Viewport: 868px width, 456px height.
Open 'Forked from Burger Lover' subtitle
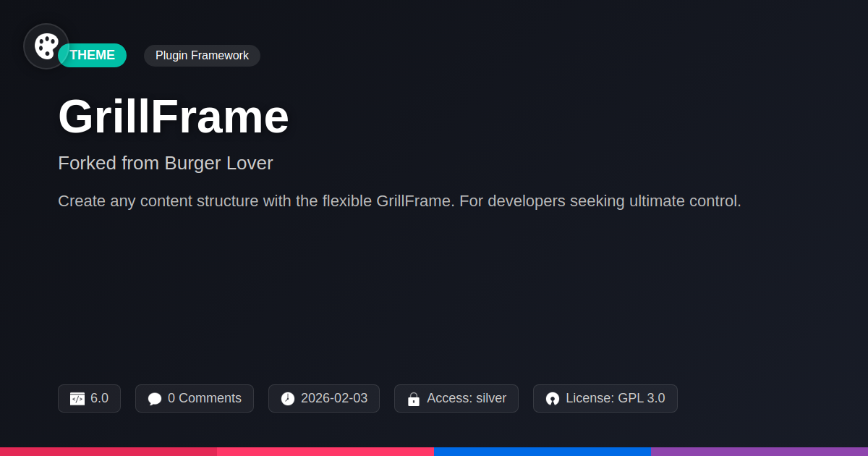[166, 163]
